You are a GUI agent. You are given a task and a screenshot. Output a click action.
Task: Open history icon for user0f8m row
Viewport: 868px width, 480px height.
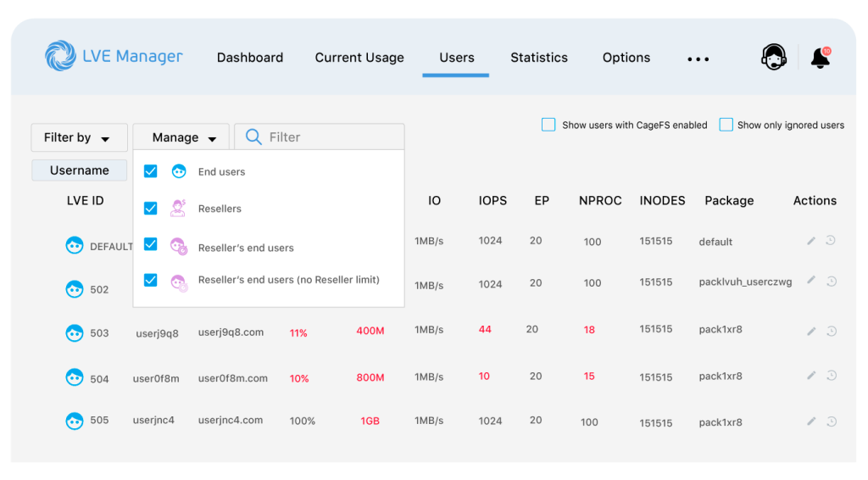click(832, 376)
